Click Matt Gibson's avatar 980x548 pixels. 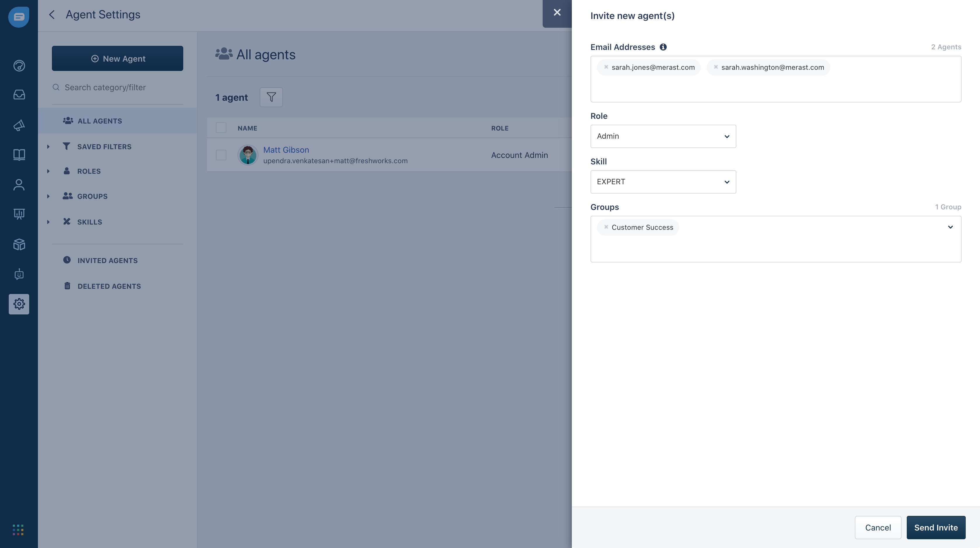(248, 155)
